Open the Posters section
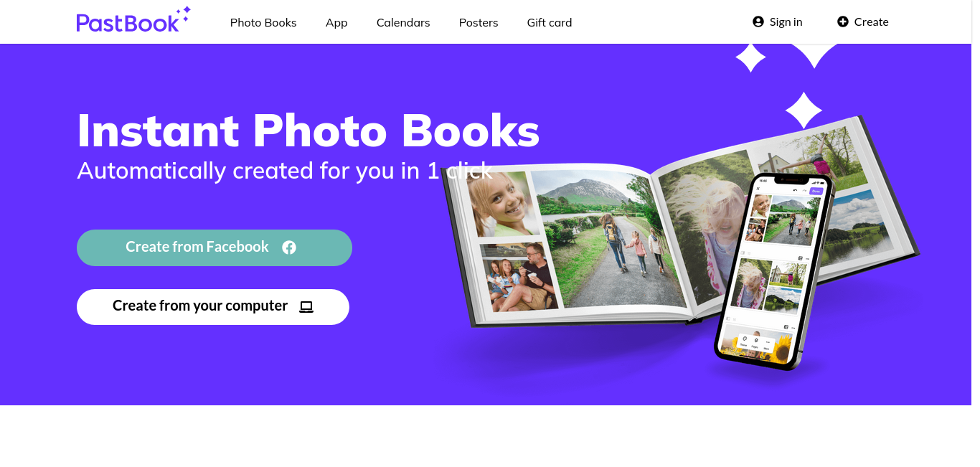 [x=479, y=22]
